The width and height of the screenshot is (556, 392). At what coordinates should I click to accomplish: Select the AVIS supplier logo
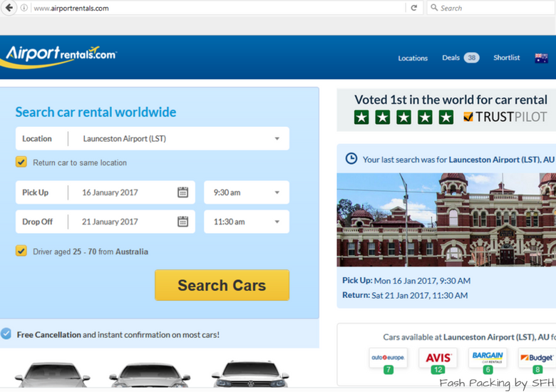(x=438, y=358)
